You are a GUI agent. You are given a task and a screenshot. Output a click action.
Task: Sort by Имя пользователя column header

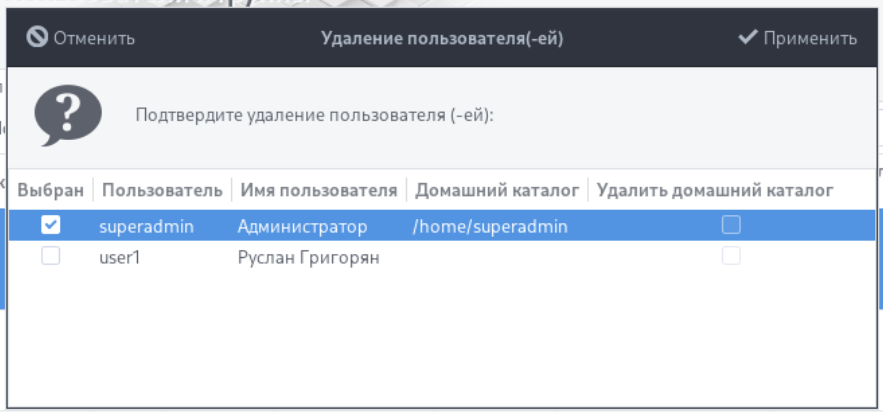click(x=317, y=190)
